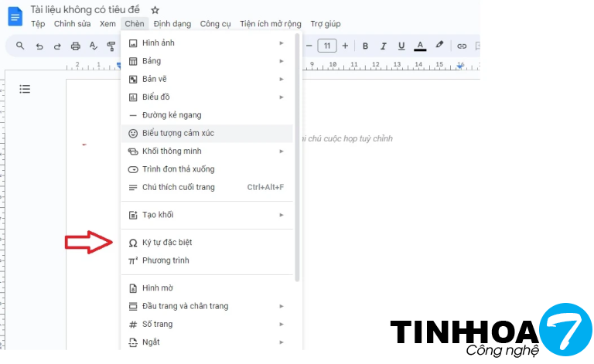This screenshot has width=594, height=364.
Task: Toggle bold formatting
Action: tap(367, 46)
